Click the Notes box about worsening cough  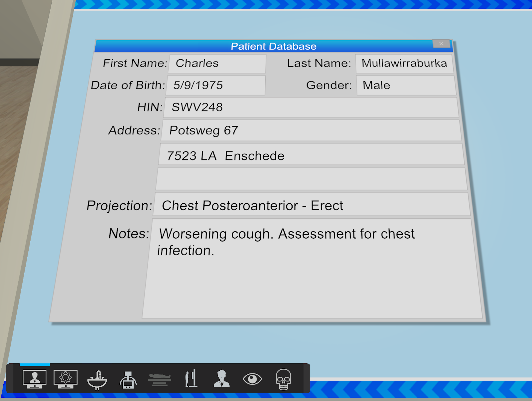[312, 269]
